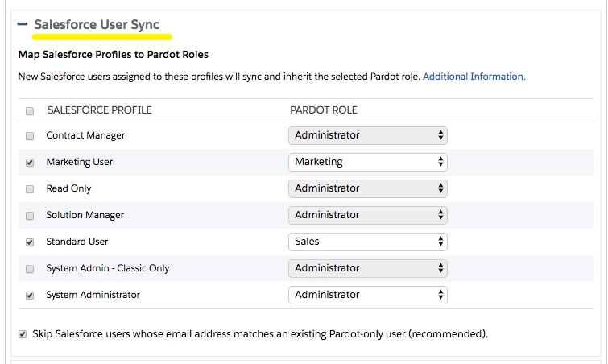Screen dimensions: 608x364
Task: Click the System Admin - Classic Only name
Action: pyautogui.click(x=108, y=268)
